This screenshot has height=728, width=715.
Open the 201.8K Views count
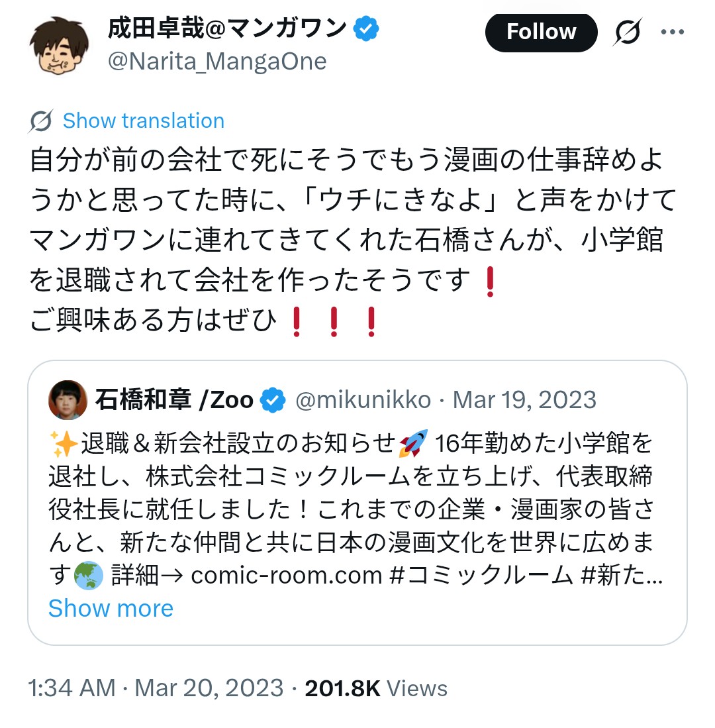pyautogui.click(x=376, y=688)
